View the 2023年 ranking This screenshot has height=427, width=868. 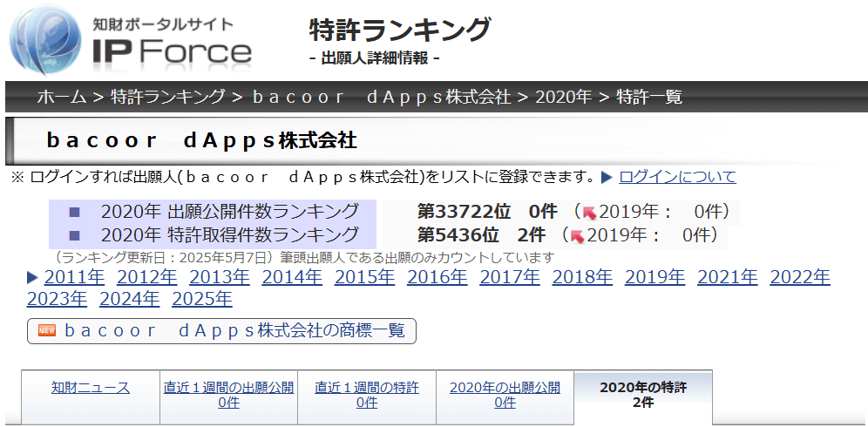point(57,300)
